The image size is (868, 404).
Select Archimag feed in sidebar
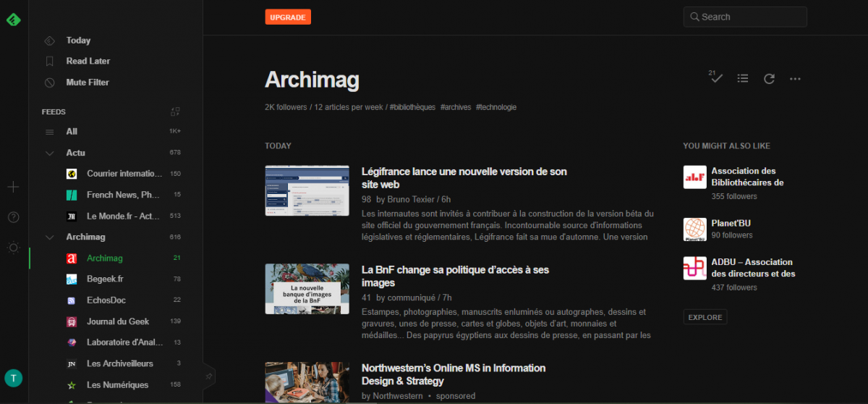click(x=105, y=258)
